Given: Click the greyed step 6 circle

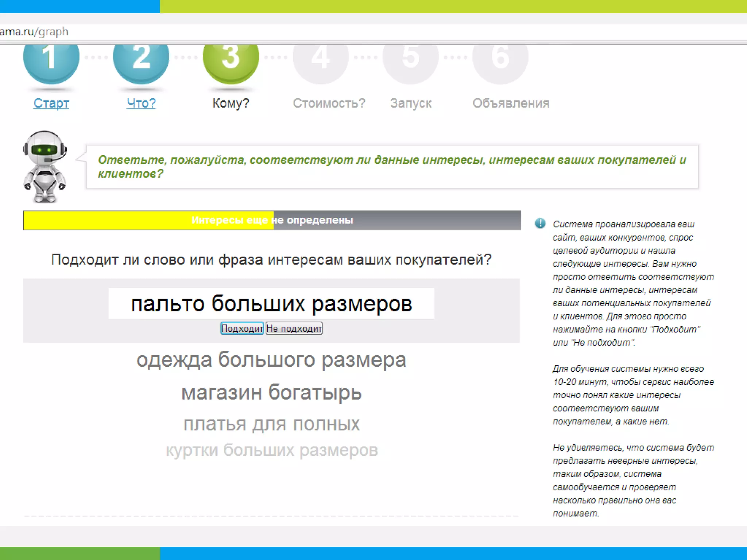Looking at the screenshot, I should 500,62.
